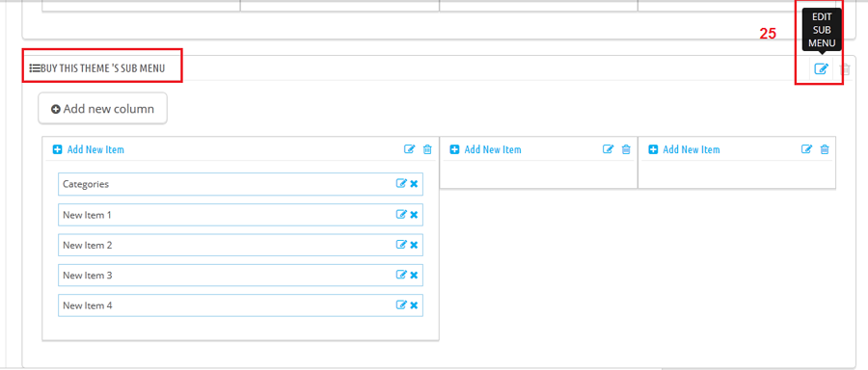The width and height of the screenshot is (868, 370).
Task: Edit the Categories item
Action: 401,184
